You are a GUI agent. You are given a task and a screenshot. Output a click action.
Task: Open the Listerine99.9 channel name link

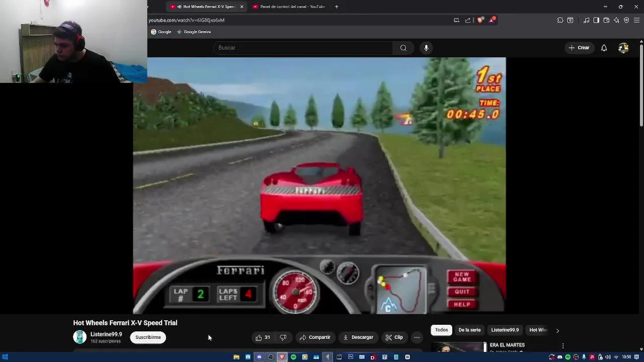106,334
